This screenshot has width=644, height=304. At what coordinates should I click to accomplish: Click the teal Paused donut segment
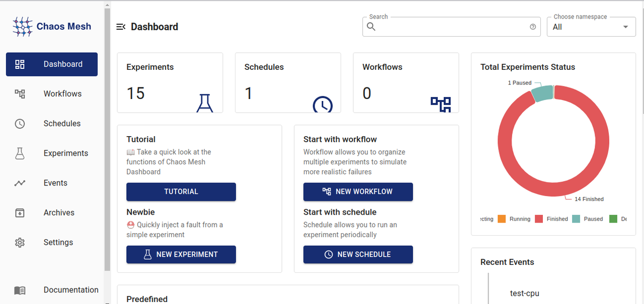pos(542,93)
